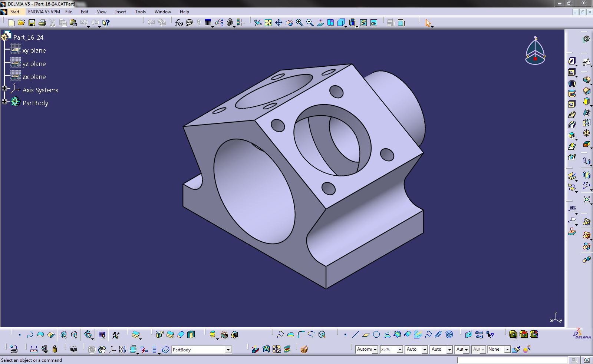Toggle the Surface selection filter
The width and height of the screenshot is (593, 364).
40,335
